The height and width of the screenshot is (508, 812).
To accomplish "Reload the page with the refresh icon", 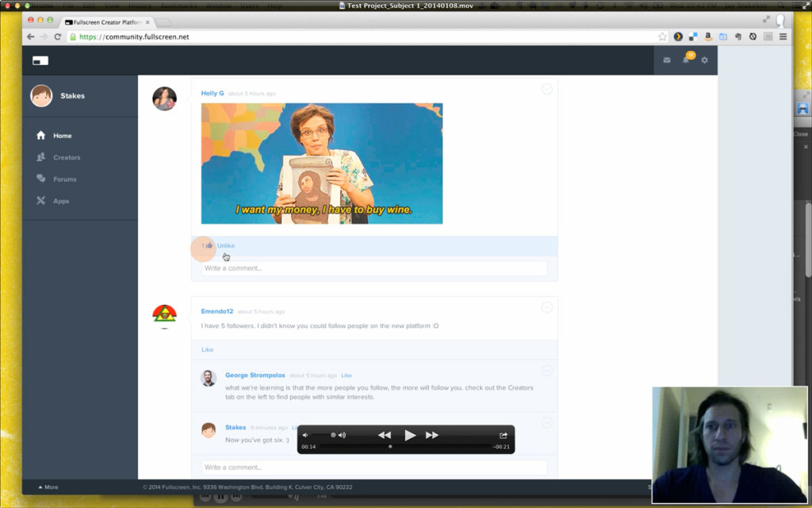I will click(57, 37).
